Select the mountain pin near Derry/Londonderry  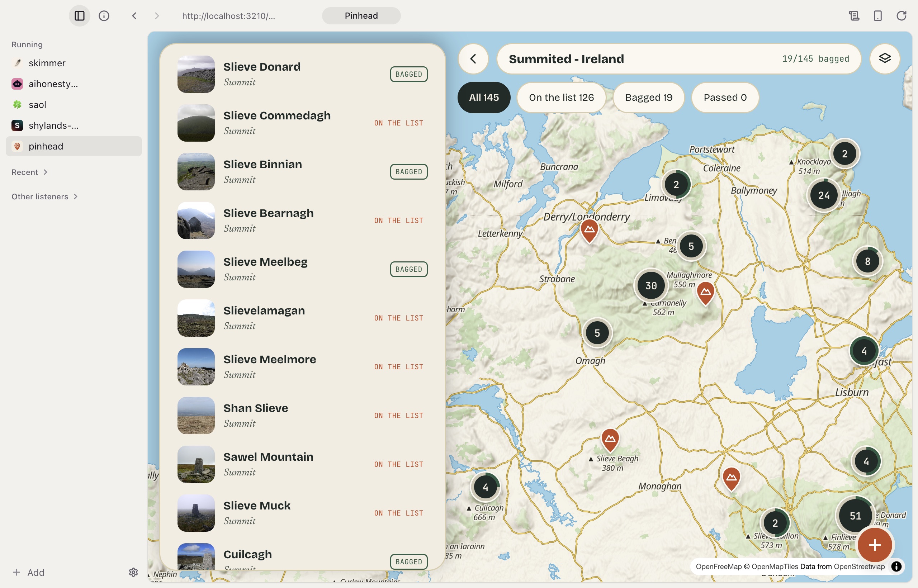[x=589, y=231]
